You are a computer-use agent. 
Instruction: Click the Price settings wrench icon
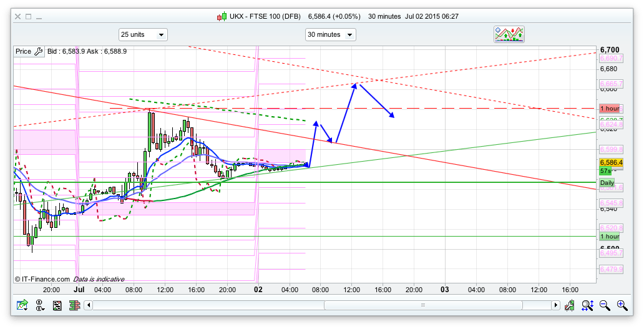tap(38, 52)
